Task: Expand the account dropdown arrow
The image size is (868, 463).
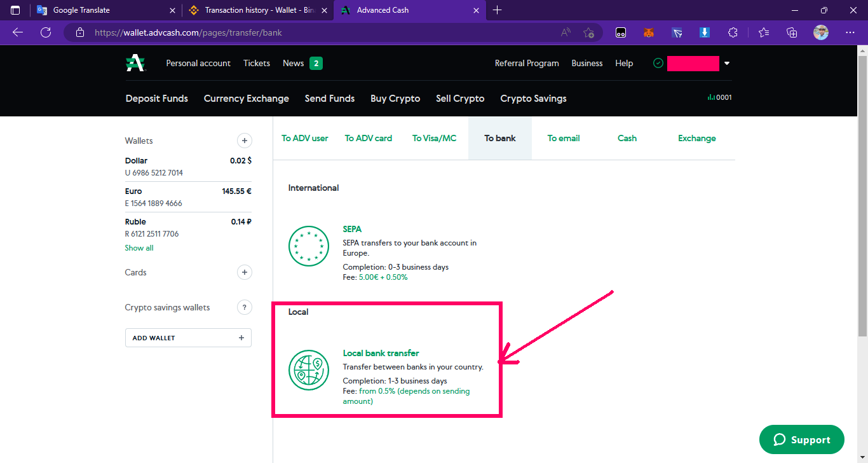Action: [727, 64]
